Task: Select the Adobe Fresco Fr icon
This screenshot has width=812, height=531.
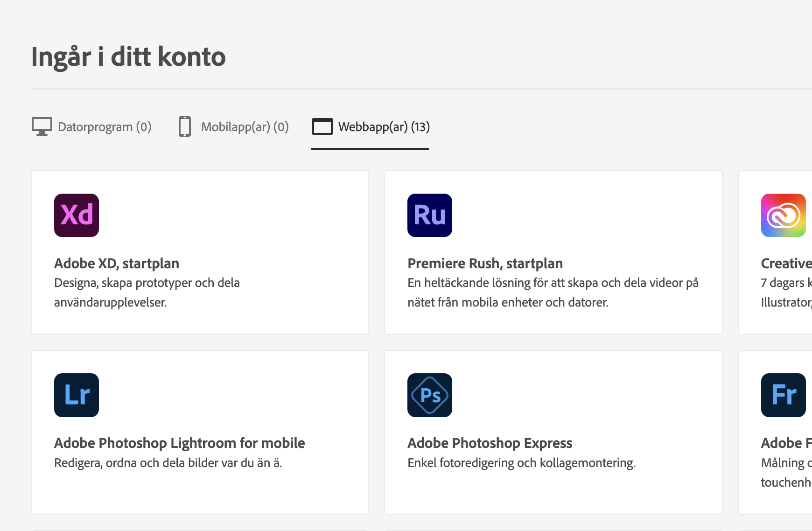Action: 783,395
